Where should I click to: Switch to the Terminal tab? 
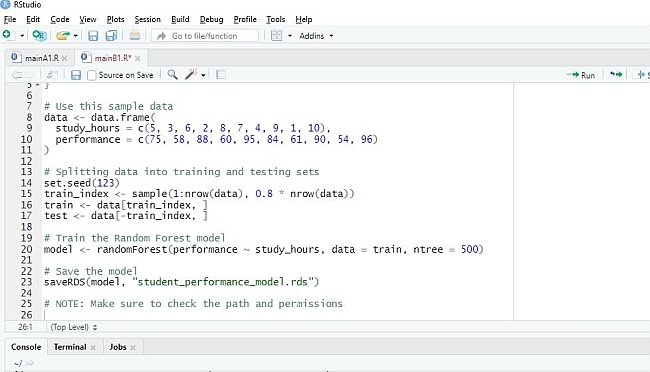pos(70,347)
